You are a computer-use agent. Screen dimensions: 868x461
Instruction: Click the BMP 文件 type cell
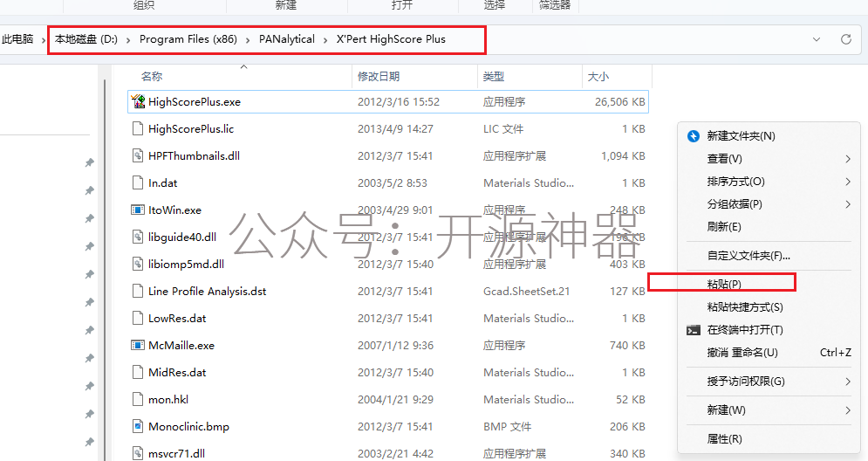(507, 427)
